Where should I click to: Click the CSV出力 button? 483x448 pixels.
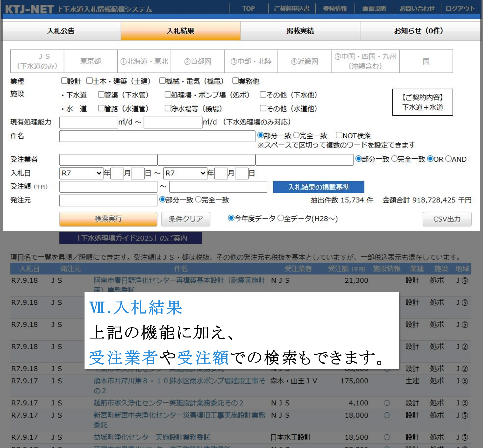coord(447,219)
